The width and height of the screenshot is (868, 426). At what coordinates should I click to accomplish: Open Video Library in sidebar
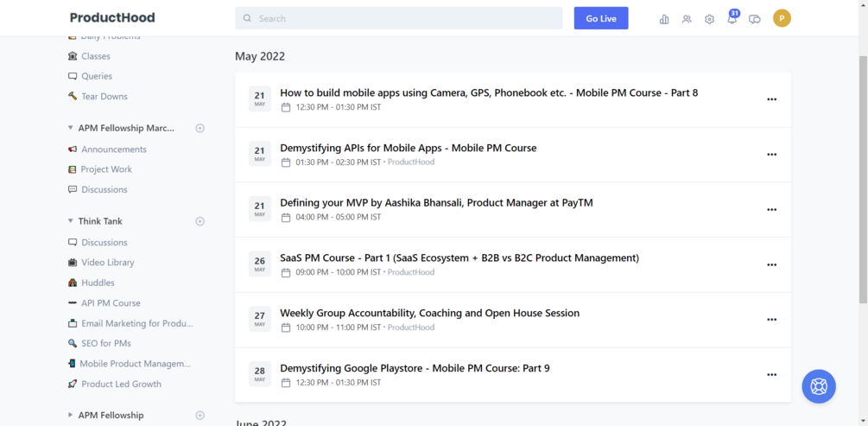tap(107, 263)
